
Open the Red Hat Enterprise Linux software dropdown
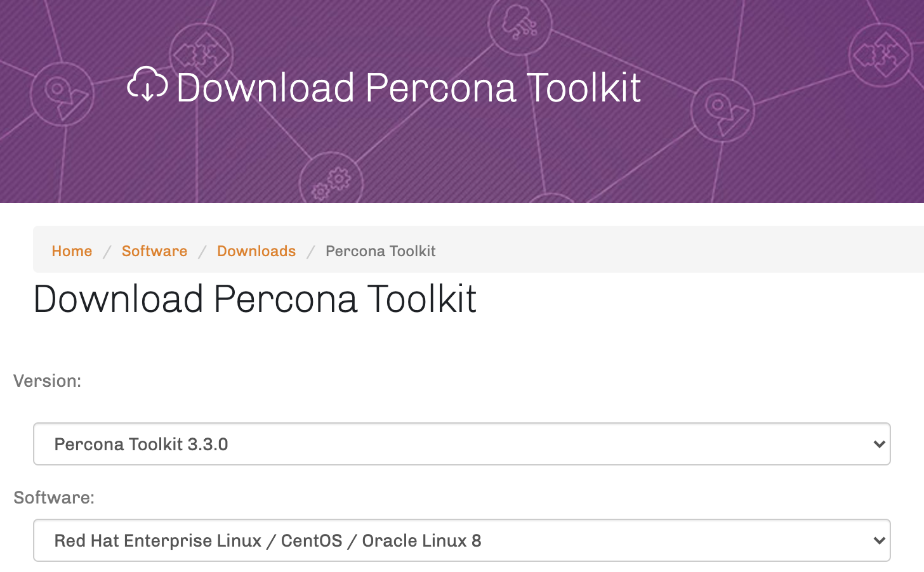[462, 540]
